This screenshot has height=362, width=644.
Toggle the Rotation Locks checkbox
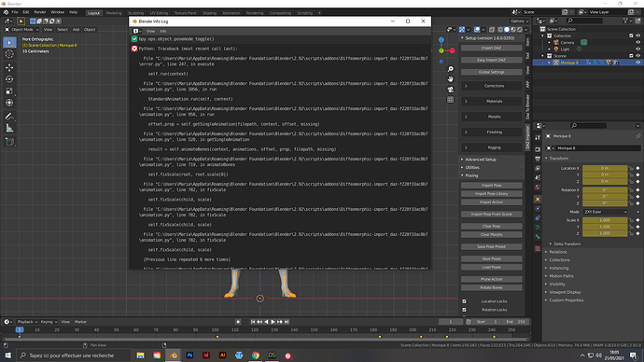464,310
